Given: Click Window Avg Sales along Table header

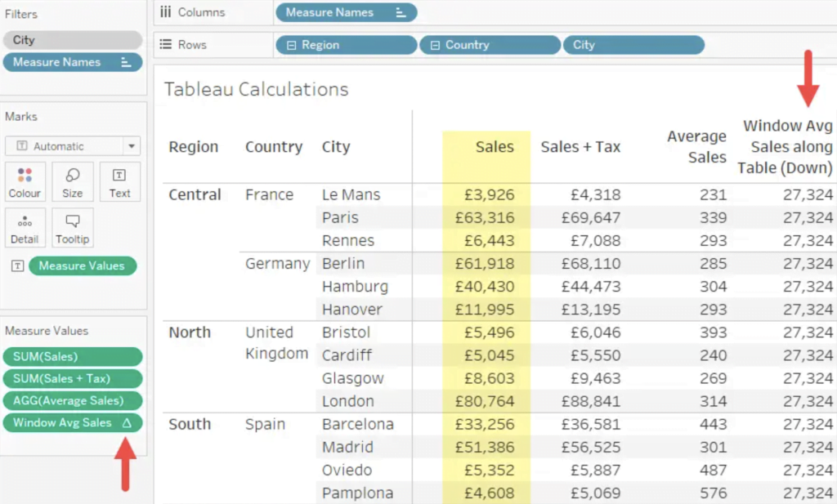Looking at the screenshot, I should [785, 147].
